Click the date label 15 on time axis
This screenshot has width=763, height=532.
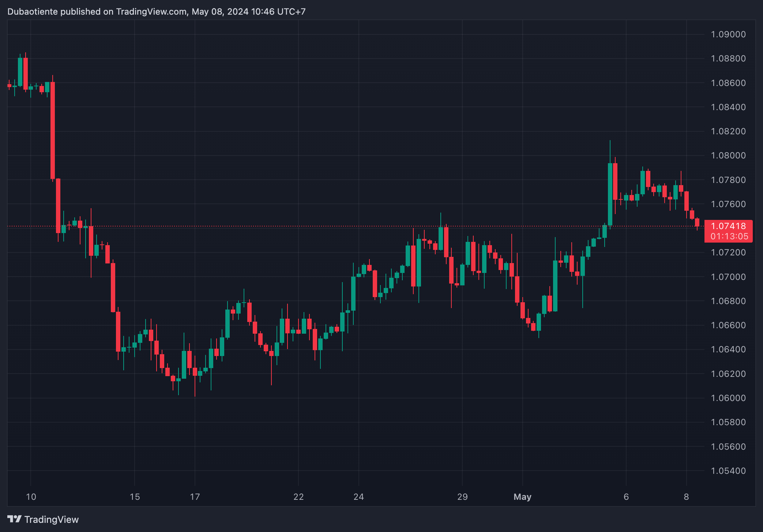click(135, 497)
